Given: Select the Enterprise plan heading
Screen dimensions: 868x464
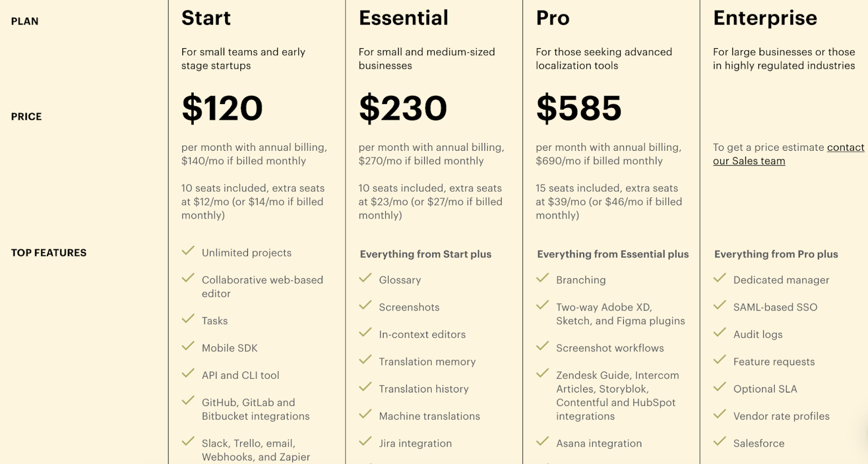Looking at the screenshot, I should (x=765, y=18).
